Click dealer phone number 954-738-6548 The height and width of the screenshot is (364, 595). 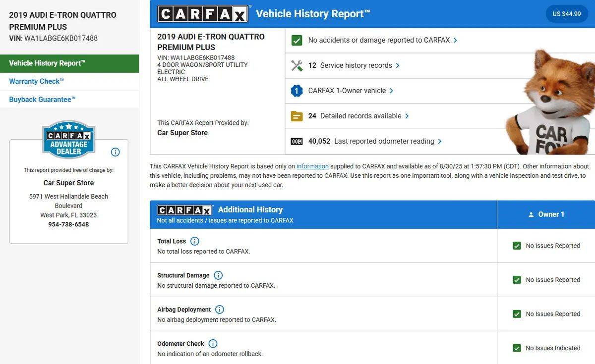point(68,224)
